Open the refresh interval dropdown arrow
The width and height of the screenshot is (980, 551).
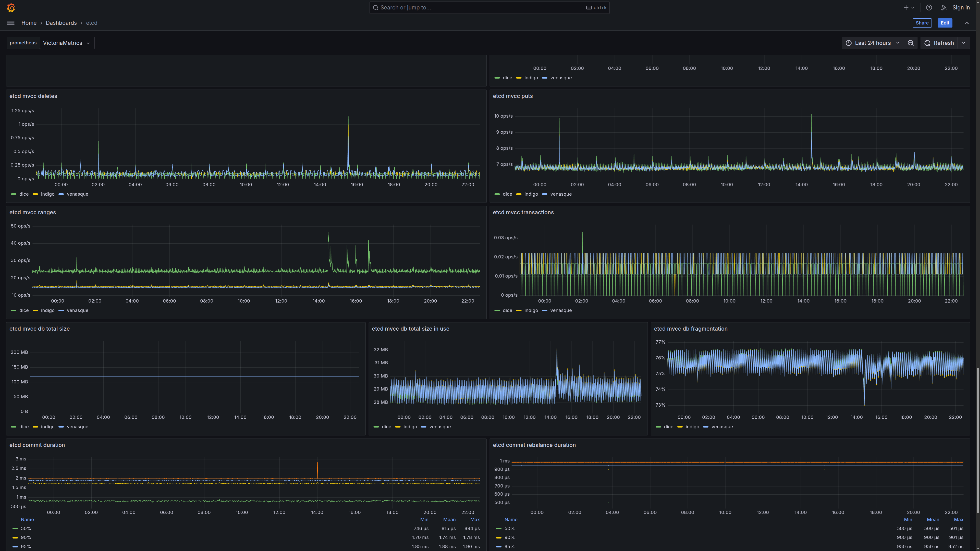click(x=964, y=43)
